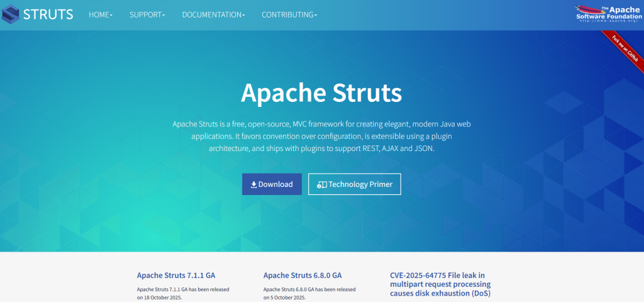Click the 18 October 2025 release text
This screenshot has height=302, width=644.
tap(159, 297)
